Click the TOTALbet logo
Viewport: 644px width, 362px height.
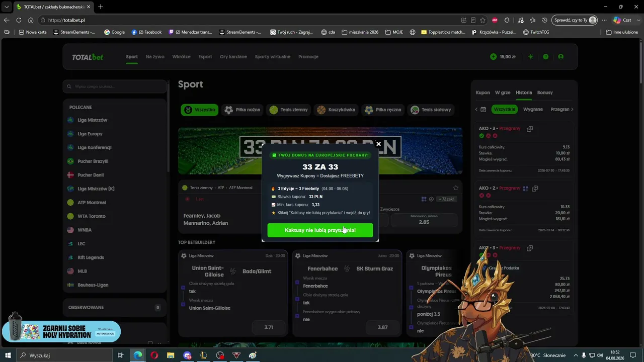[x=88, y=57]
